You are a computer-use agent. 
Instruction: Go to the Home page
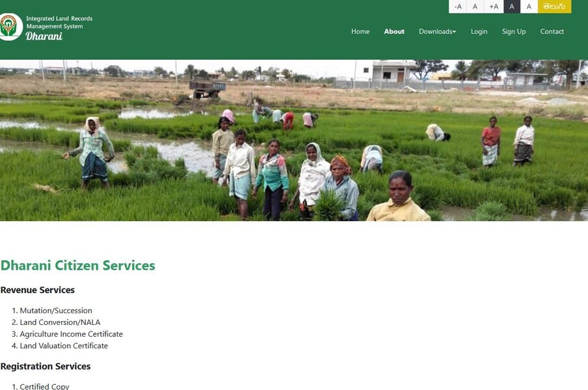point(360,31)
